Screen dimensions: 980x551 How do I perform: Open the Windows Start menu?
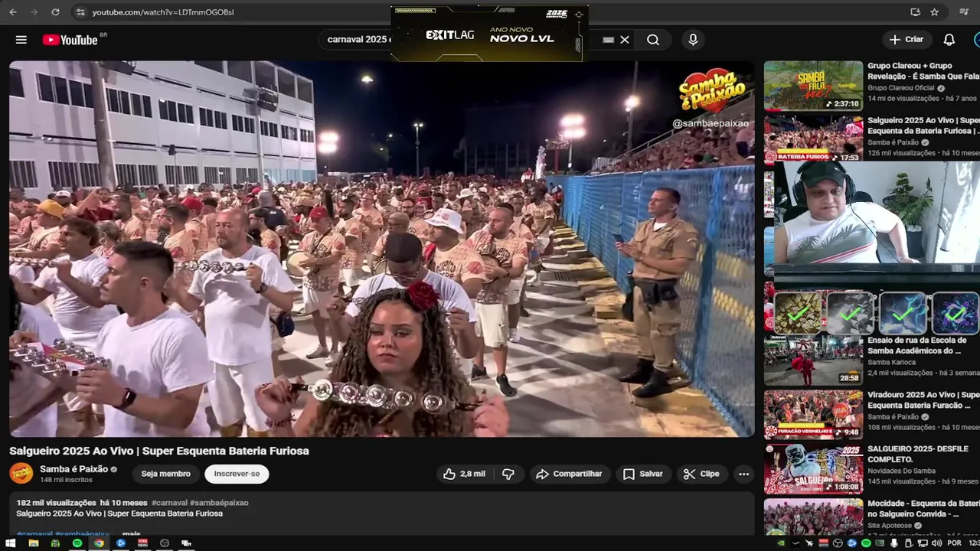(11, 543)
